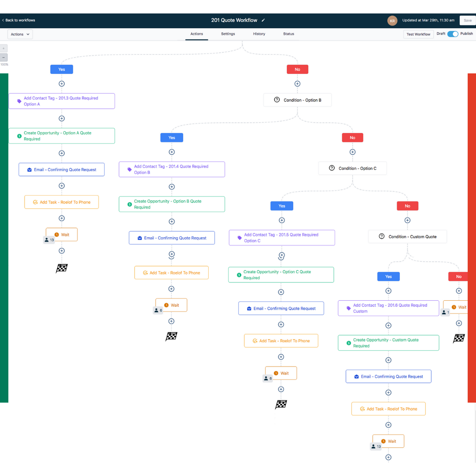476x476 pixels.
Task: Switch to the Settings tab
Action: [x=228, y=34]
